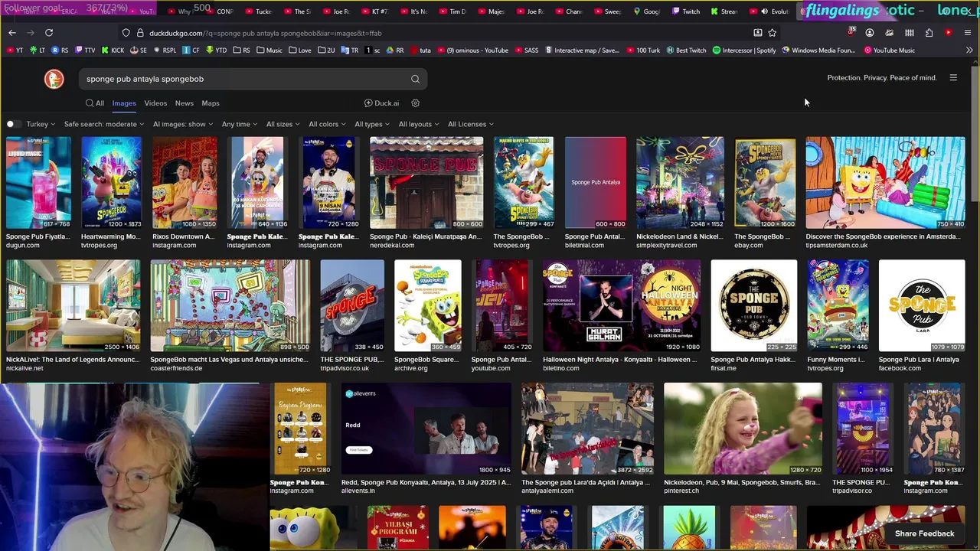
Task: Open the coasterfriends.de source link
Action: 176,368
